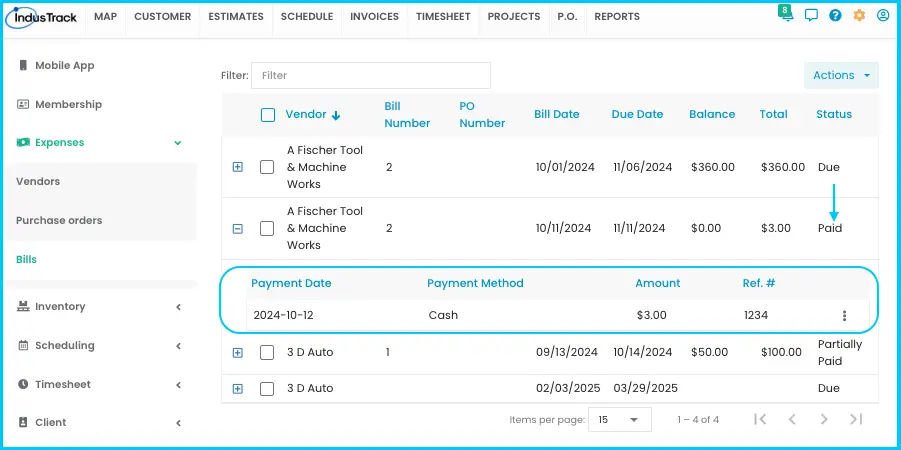Open the TIMESHEET top tab
This screenshot has height=450, width=901.
pyautogui.click(x=443, y=17)
